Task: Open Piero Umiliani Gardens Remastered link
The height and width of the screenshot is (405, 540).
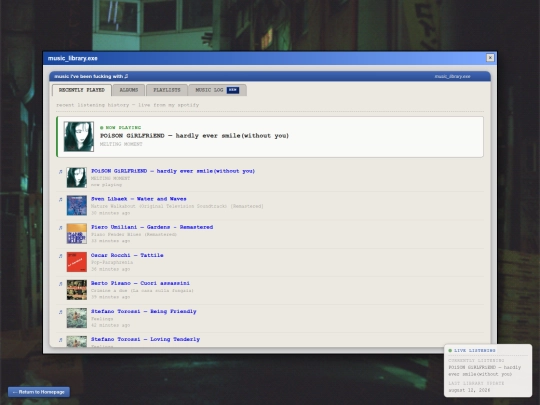Action: pyautogui.click(x=152, y=227)
